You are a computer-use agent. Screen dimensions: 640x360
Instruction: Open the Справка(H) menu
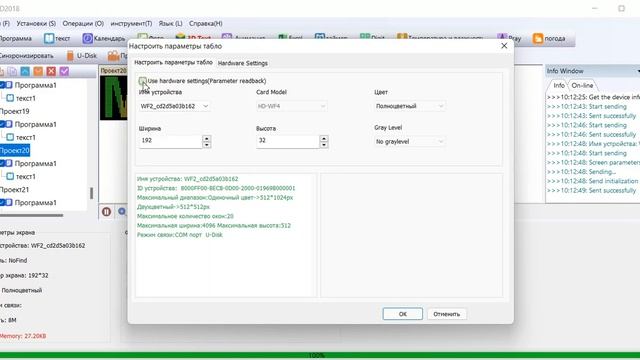206,24
